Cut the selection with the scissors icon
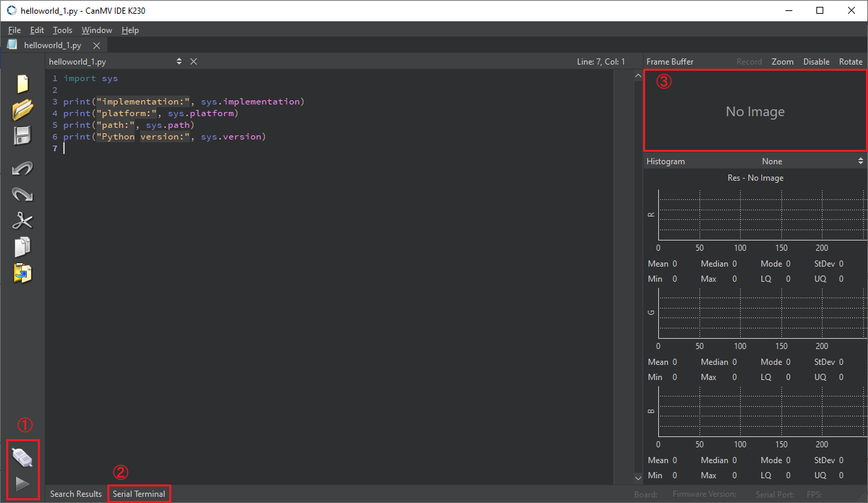Viewport: 868px width, 503px height. (x=23, y=221)
